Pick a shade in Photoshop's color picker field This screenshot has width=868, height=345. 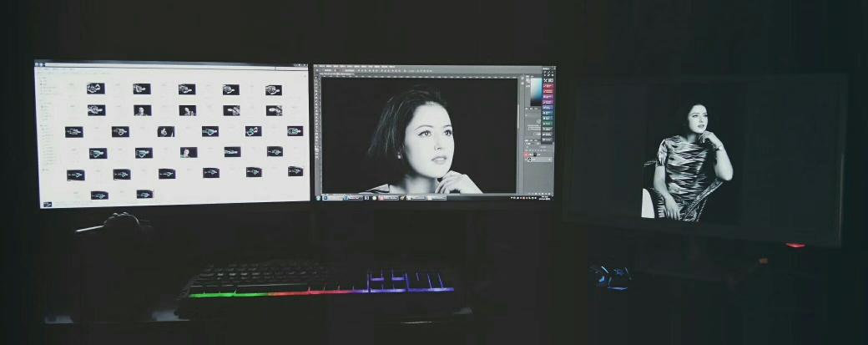pos(536,92)
